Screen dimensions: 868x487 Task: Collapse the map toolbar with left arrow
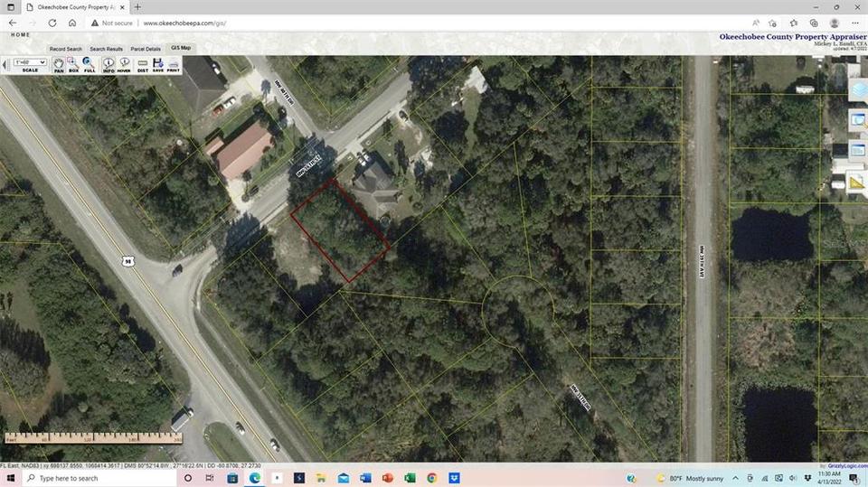pos(5,65)
